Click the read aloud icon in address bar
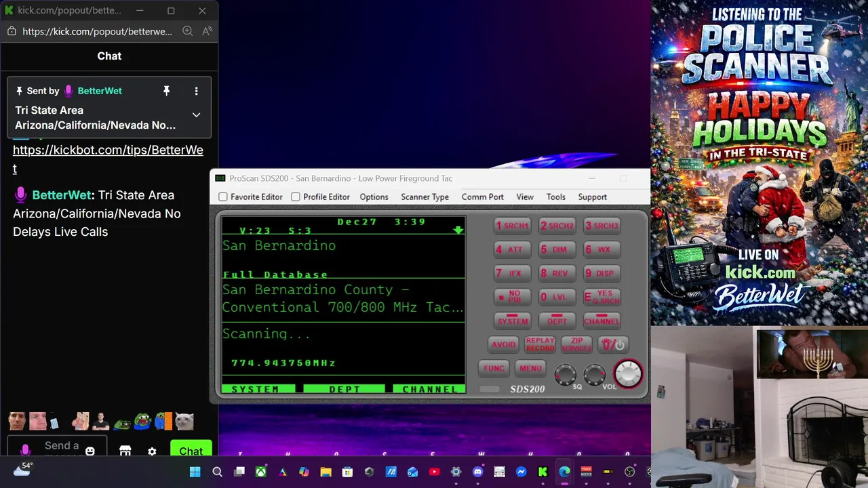 (207, 31)
